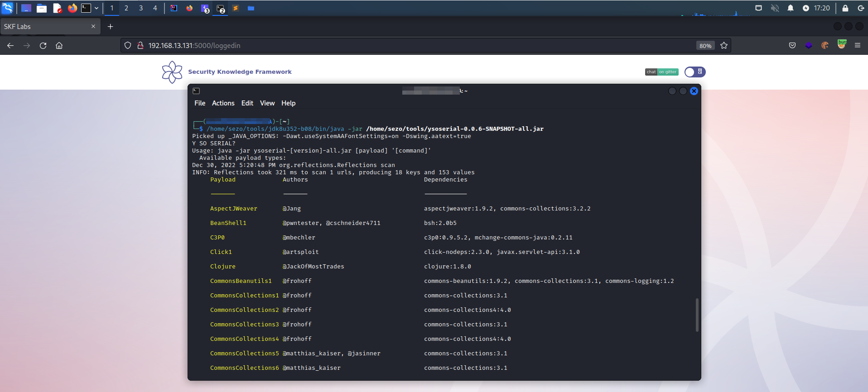Launch the text editor from the panel
The image size is (868, 392).
point(57,8)
